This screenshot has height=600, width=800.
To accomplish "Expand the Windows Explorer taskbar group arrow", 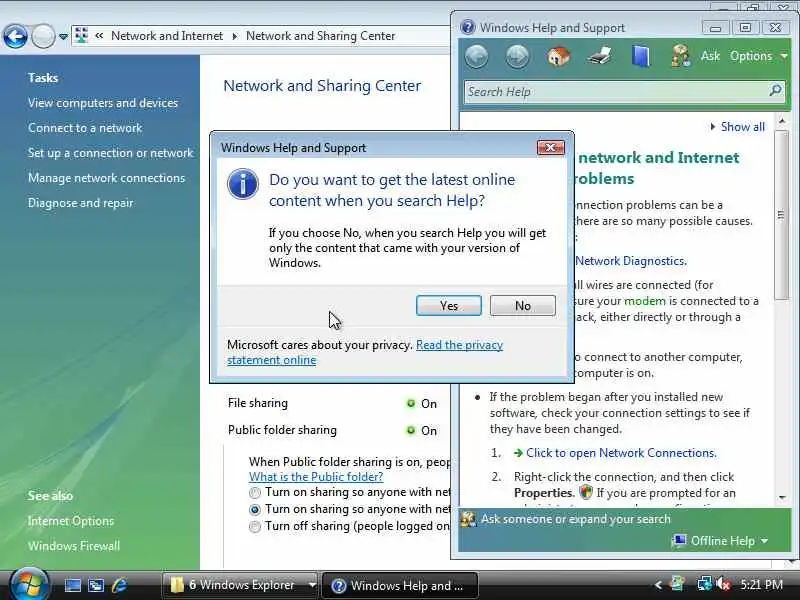I will [x=312, y=585].
